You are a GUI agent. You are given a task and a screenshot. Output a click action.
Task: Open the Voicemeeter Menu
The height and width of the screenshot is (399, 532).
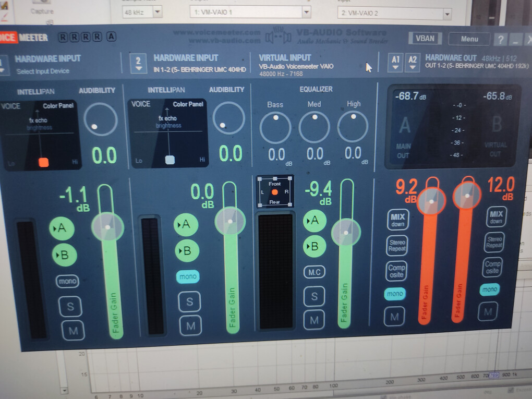coord(469,39)
